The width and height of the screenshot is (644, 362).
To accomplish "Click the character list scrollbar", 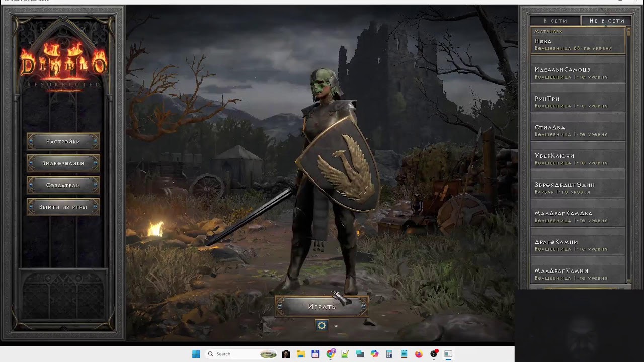I will [628, 155].
